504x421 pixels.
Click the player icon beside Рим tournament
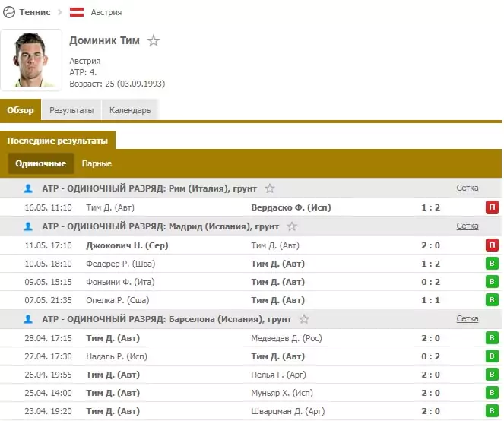click(x=28, y=188)
